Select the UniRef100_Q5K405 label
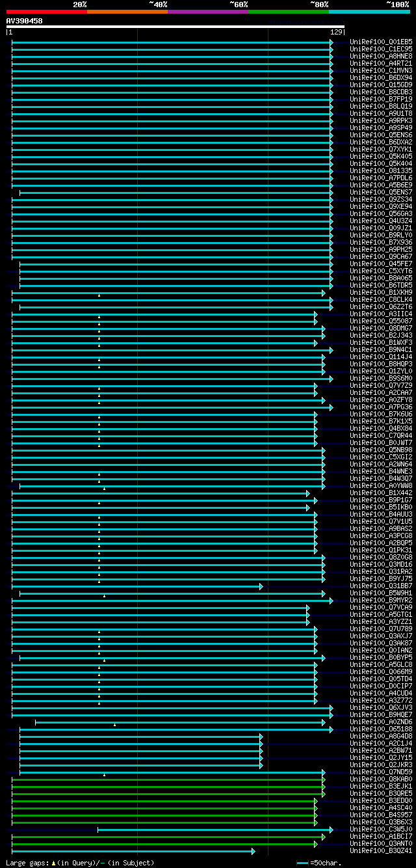 pyautogui.click(x=381, y=157)
